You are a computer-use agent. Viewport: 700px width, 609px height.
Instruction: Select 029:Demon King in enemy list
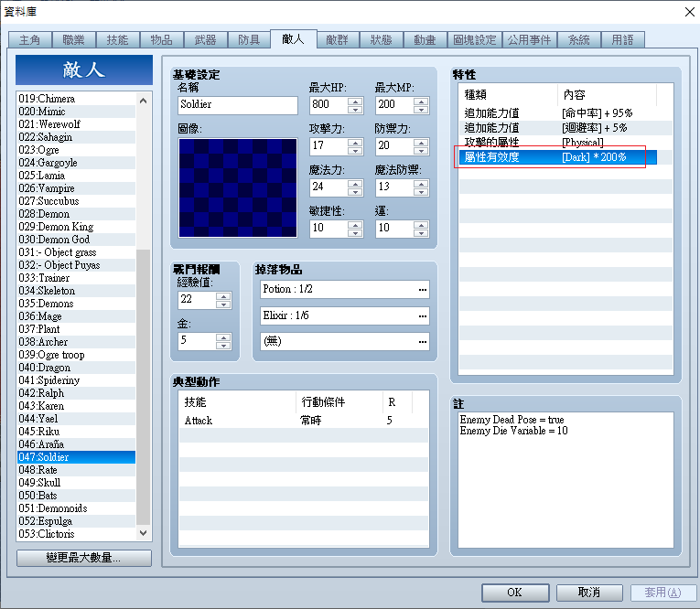[x=76, y=227]
